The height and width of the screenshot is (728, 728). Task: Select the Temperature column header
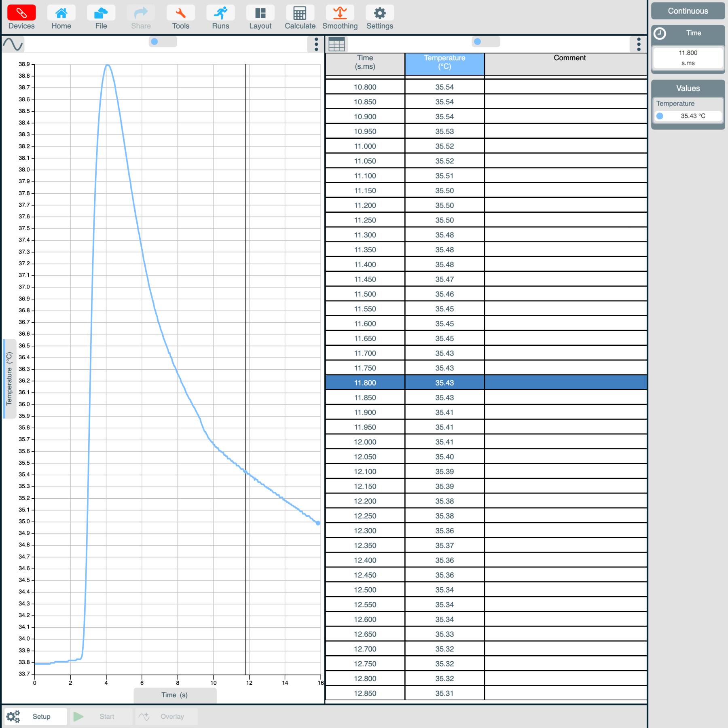coord(444,63)
